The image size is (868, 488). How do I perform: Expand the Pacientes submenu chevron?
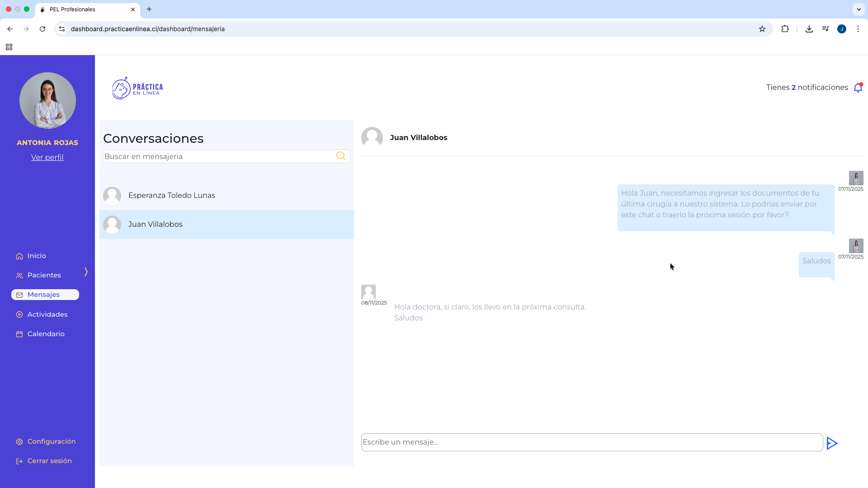(x=86, y=272)
